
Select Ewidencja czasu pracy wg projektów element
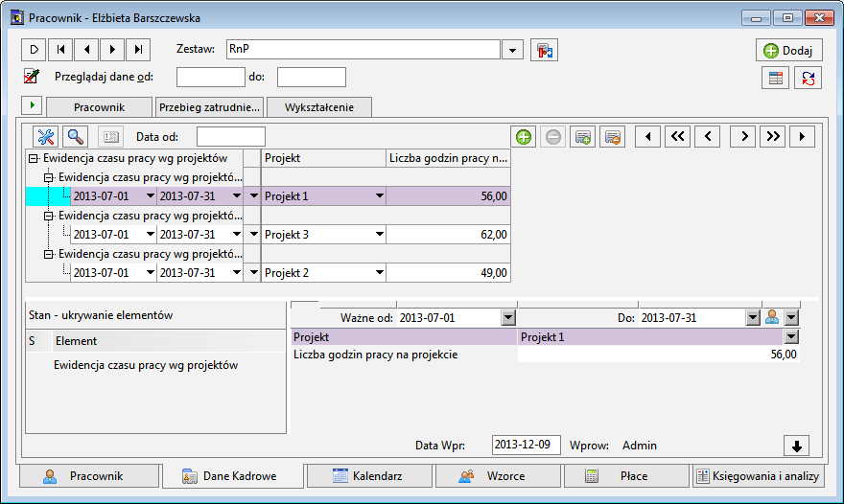(x=146, y=365)
